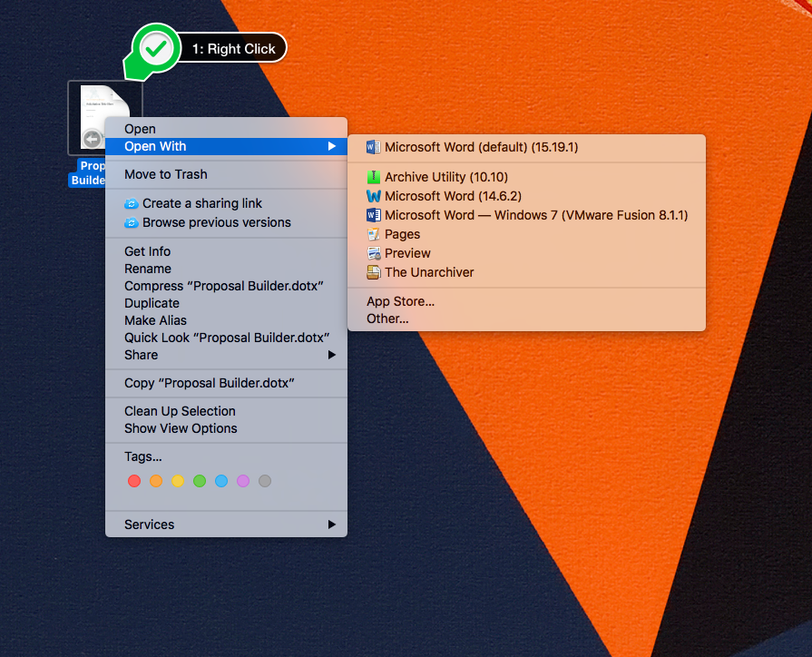Choose Duplicate from the menu
The height and width of the screenshot is (657, 812).
tap(226, 303)
